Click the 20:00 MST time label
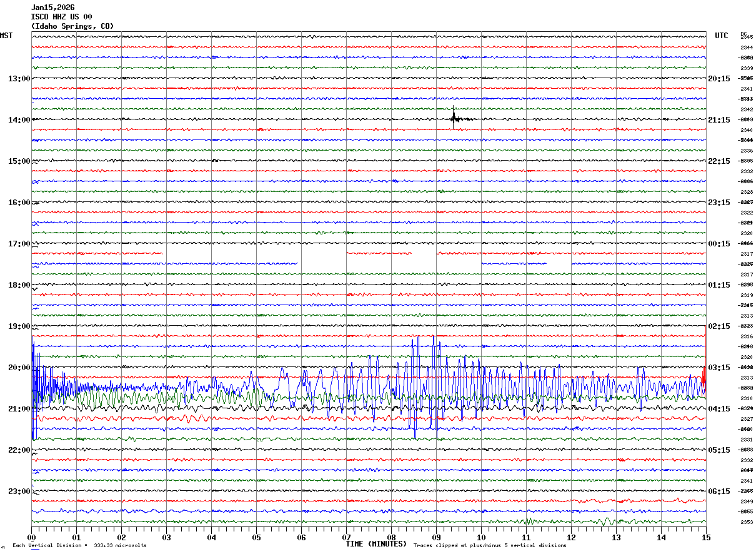Viewport: 756px width, 554px height. (x=19, y=368)
